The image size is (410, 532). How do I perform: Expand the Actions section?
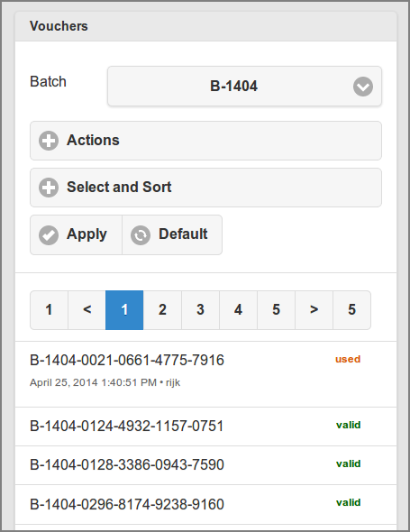click(205, 141)
